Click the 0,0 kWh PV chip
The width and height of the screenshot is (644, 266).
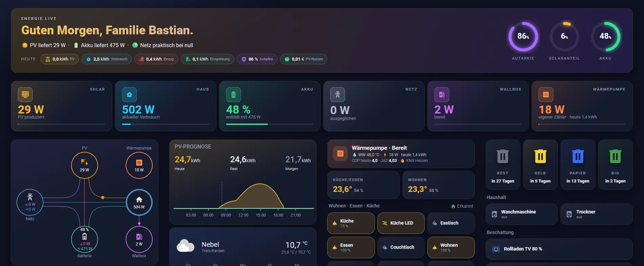[60, 59]
